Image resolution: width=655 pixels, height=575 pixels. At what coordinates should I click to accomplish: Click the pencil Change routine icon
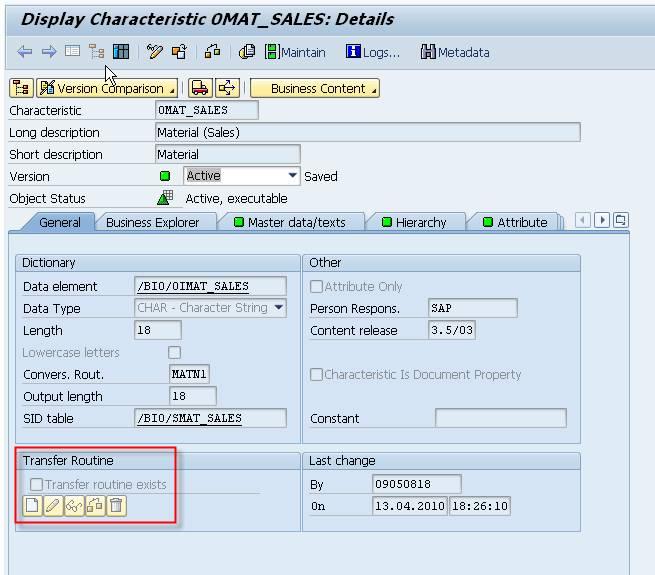coord(52,507)
